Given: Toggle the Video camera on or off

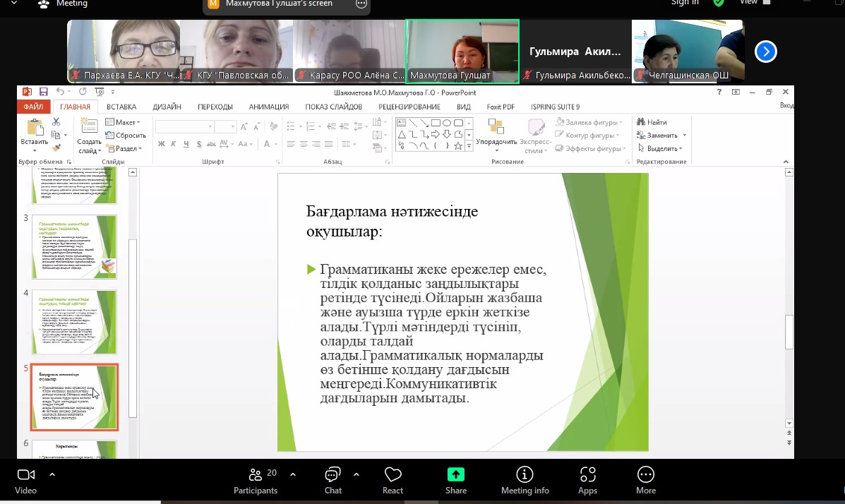Looking at the screenshot, I should [26, 480].
